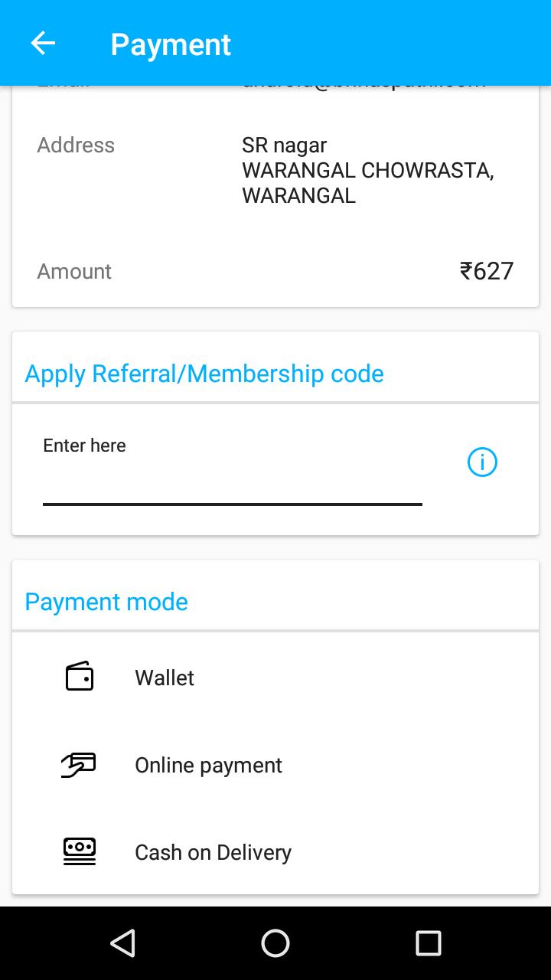The width and height of the screenshot is (551, 980).
Task: Tap the Amount label
Action: (74, 271)
